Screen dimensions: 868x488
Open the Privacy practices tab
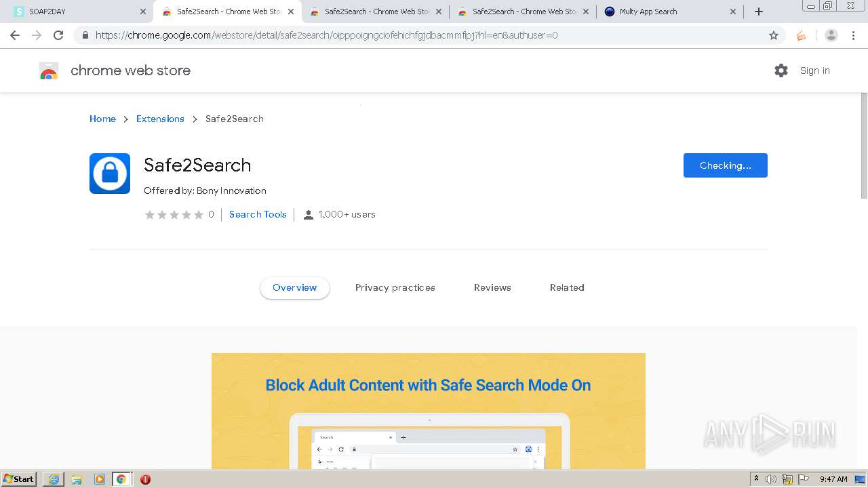point(395,287)
